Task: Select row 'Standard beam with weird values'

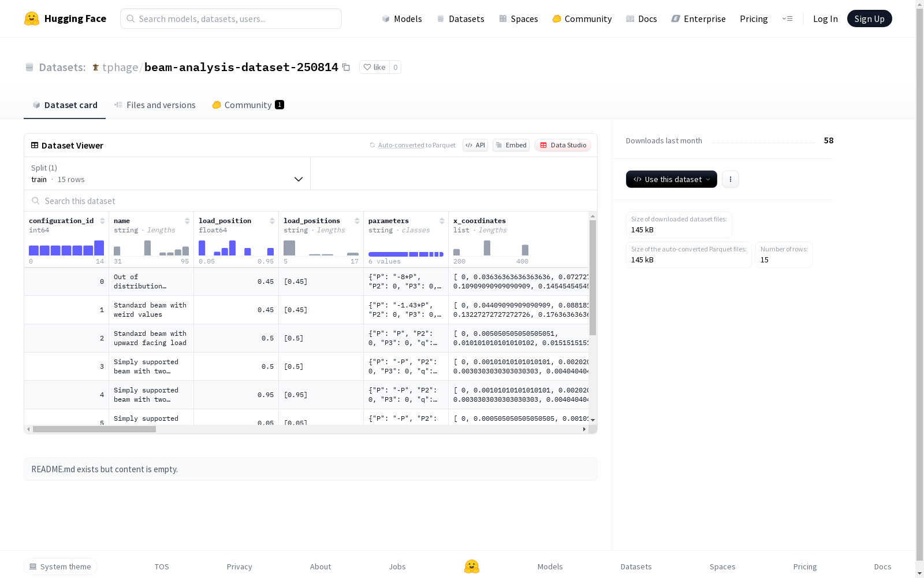Action: tap(307, 310)
